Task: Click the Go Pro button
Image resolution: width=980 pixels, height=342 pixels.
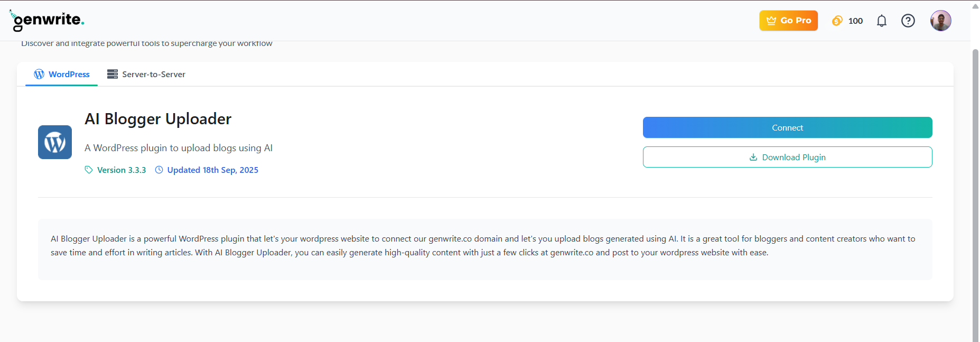Action: click(788, 20)
